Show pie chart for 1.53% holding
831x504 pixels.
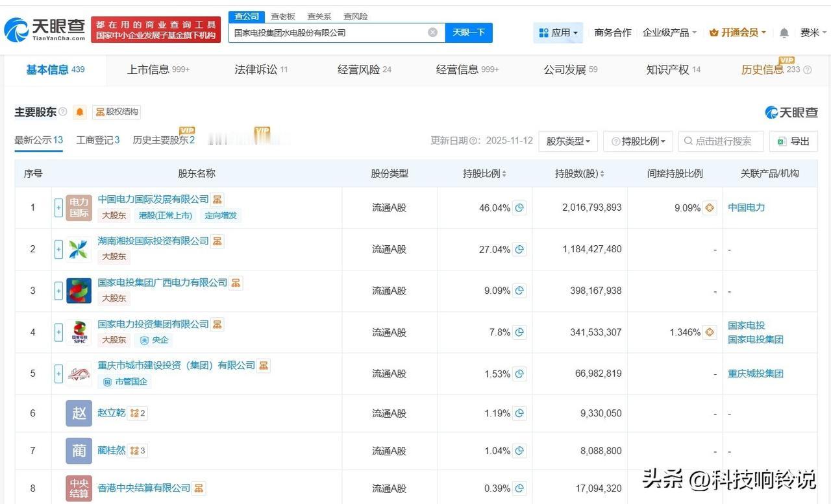point(519,374)
